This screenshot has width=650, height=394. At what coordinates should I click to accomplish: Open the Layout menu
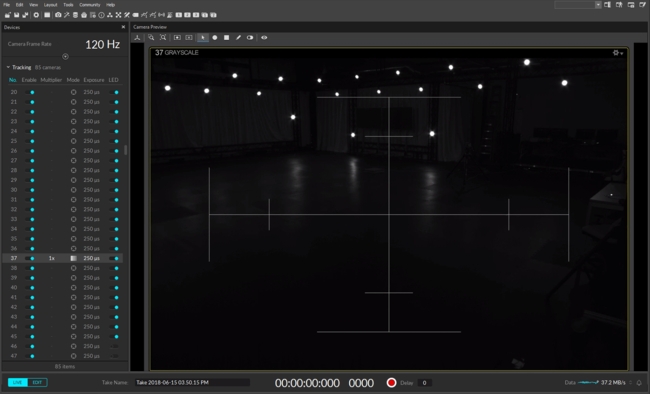click(x=50, y=5)
